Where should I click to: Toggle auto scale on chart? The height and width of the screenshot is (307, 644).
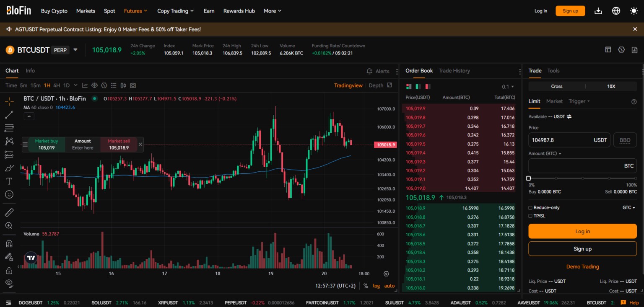[390, 286]
